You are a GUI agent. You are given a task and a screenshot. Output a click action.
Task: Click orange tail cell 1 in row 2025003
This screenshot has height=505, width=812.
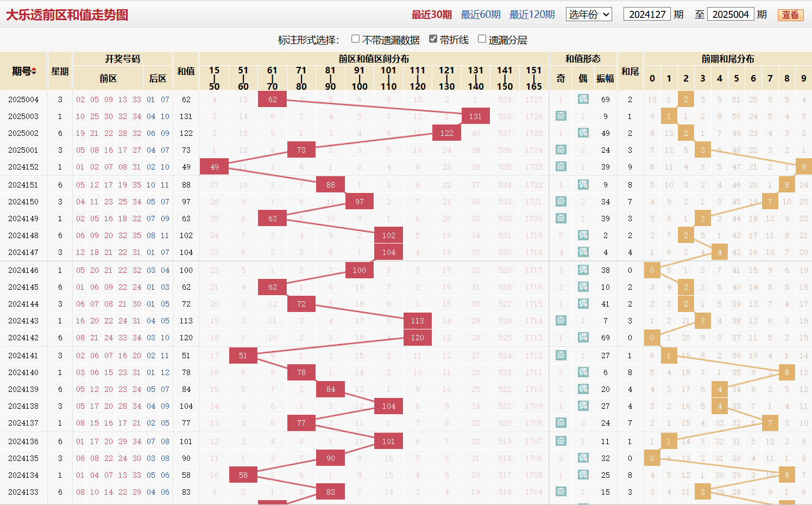click(669, 116)
